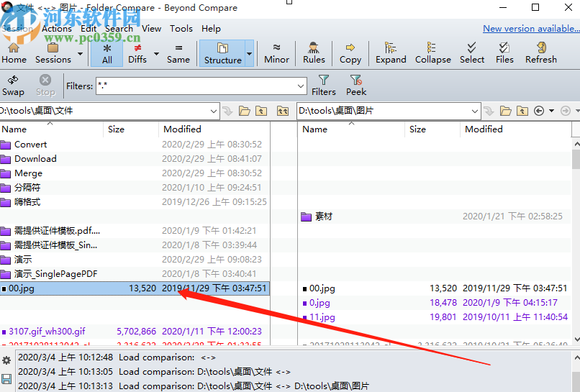
Task: Select the Convert folder
Action: pos(135,145)
